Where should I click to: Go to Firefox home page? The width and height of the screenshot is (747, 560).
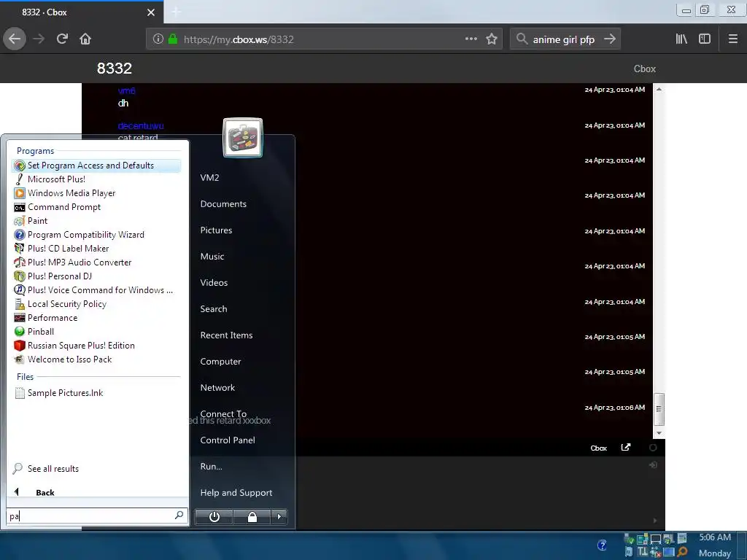[85, 39]
